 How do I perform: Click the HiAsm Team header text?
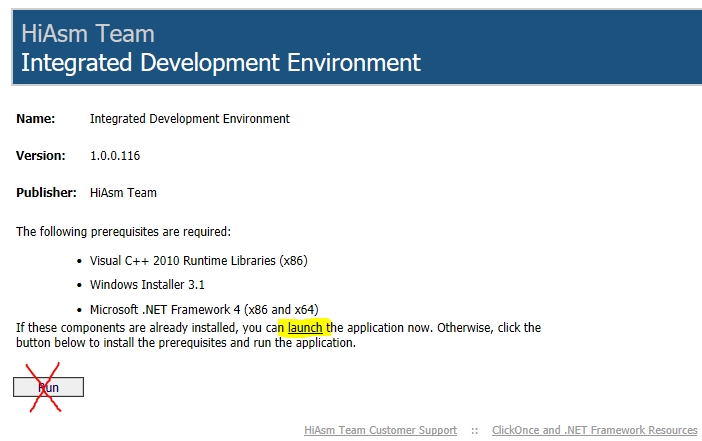pyautogui.click(x=88, y=35)
